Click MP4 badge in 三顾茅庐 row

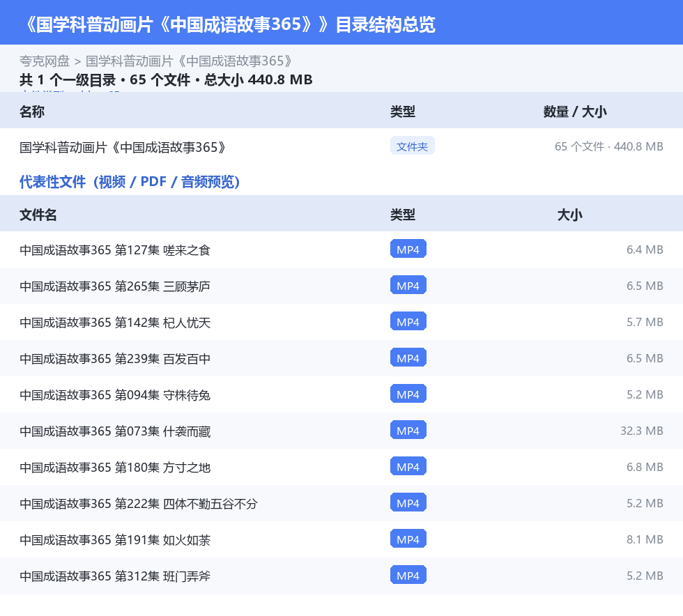point(408,285)
